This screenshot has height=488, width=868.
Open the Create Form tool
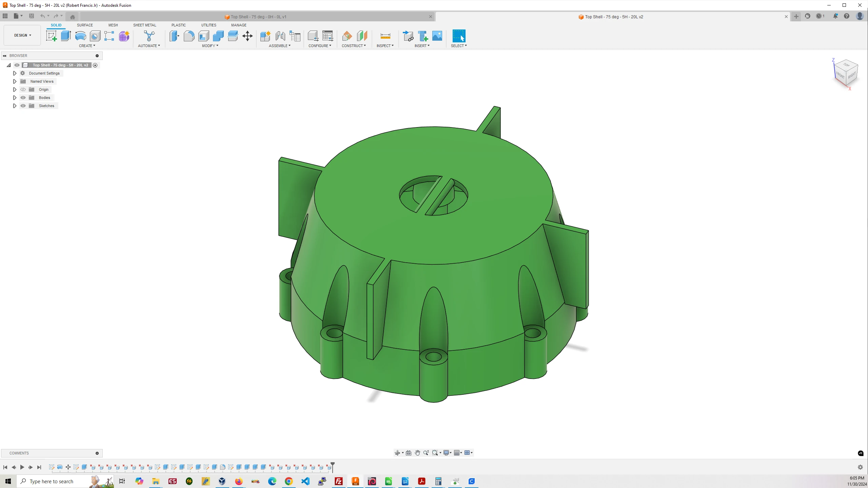click(x=124, y=36)
